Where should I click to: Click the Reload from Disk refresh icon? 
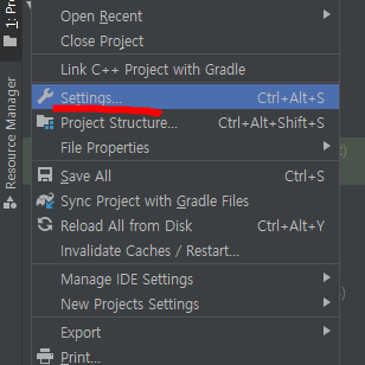tap(45, 225)
